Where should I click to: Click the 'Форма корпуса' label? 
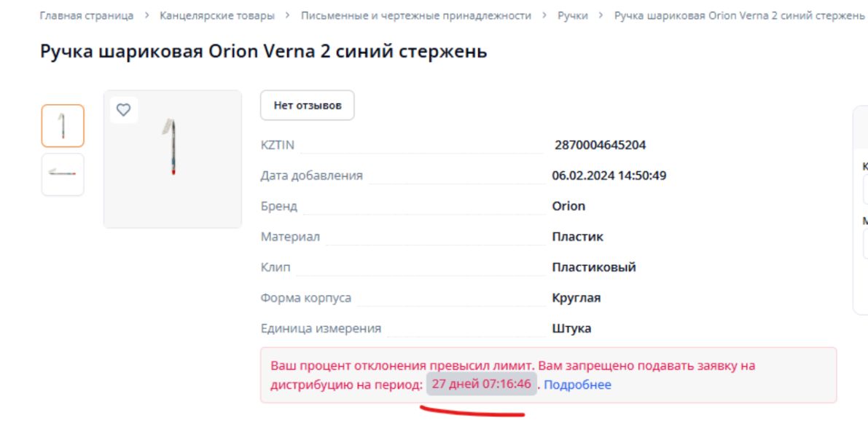click(305, 298)
